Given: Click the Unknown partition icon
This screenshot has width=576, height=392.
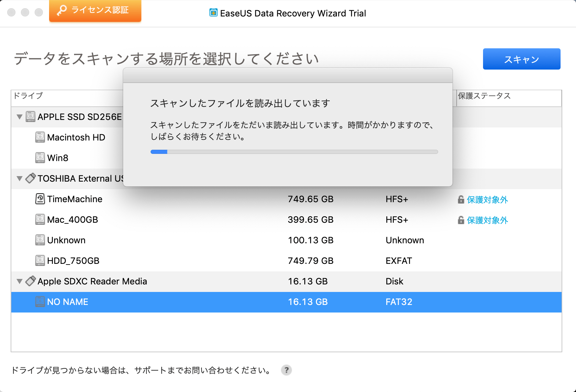Looking at the screenshot, I should [x=40, y=240].
